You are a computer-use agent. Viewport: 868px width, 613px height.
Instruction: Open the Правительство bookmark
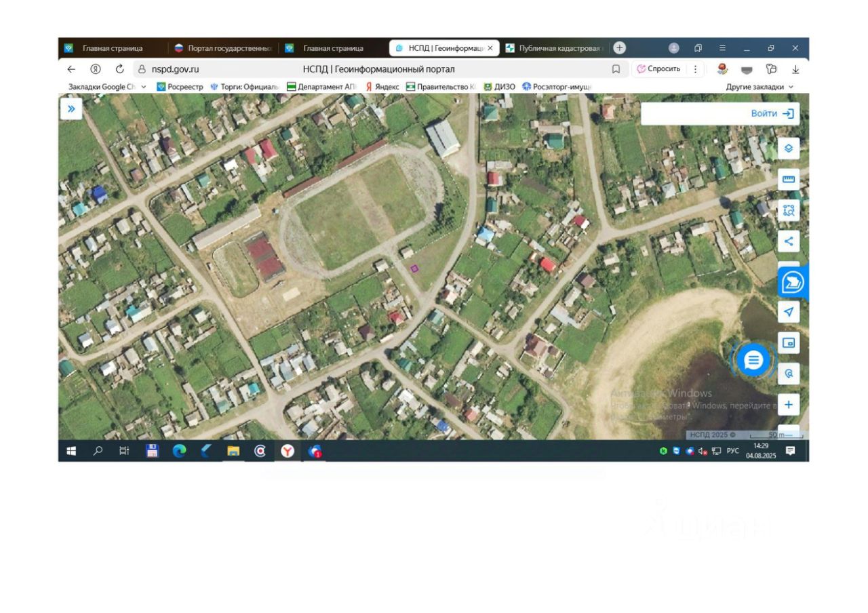(441, 87)
